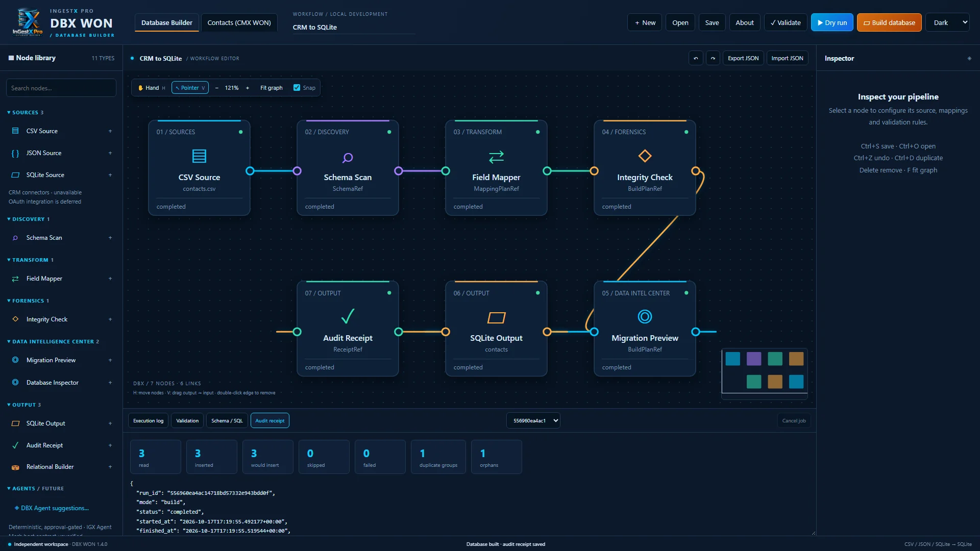Click the first blue node in minimap

pyautogui.click(x=732, y=359)
